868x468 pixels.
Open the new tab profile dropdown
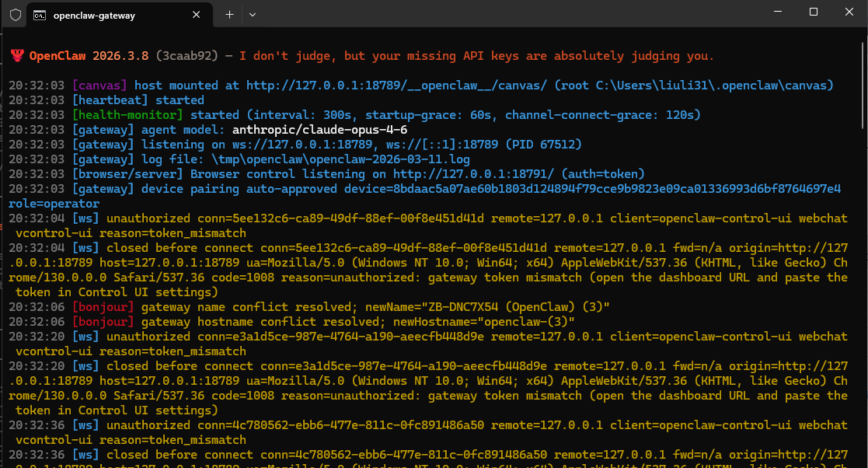pos(253,15)
